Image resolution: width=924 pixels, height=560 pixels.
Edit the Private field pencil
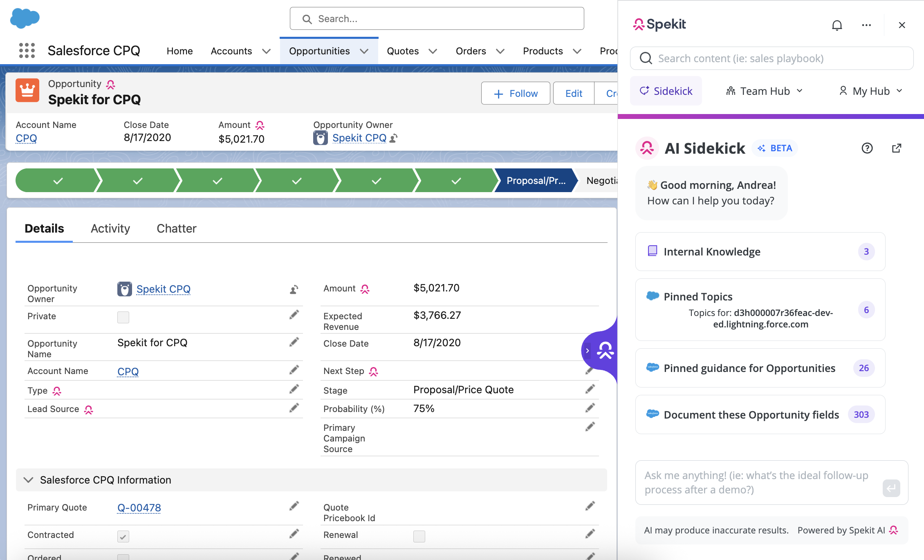point(294,315)
